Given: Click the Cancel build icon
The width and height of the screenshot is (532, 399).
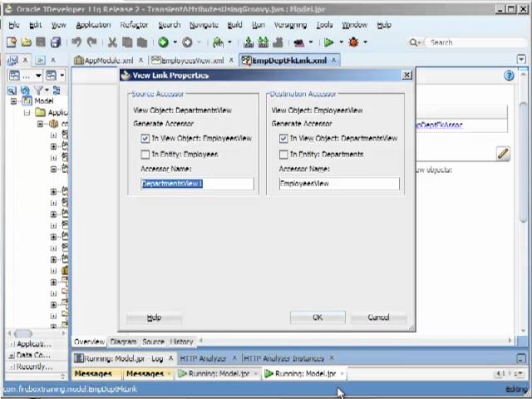Looking at the screenshot, I should click(278, 42).
